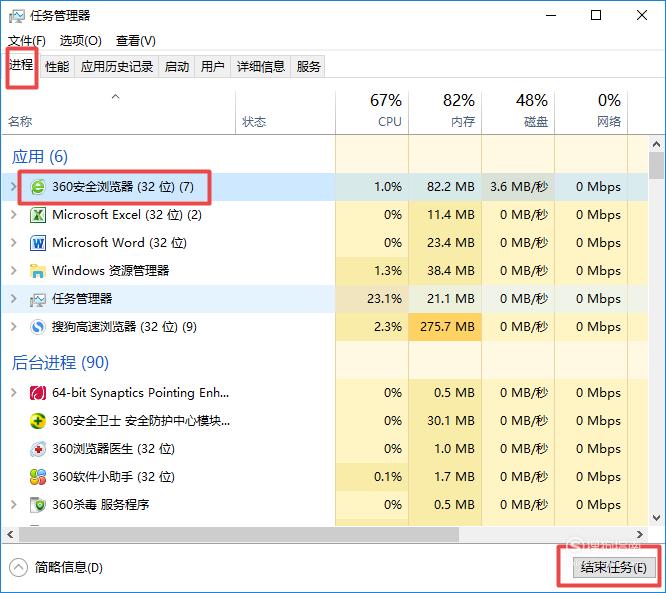Click the vertical scrollbar down arrow
The height and width of the screenshot is (593, 666).
click(656, 518)
